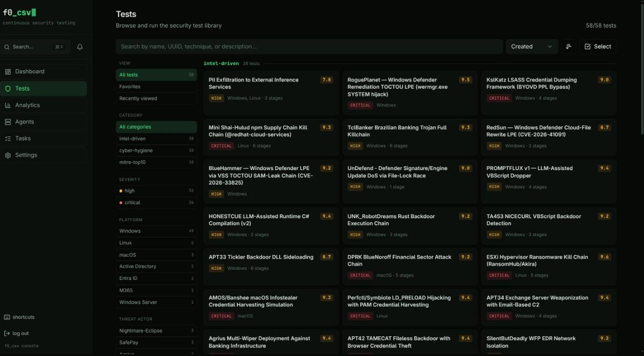
Task: Navigate to Tasks
Action: pyautogui.click(x=43, y=138)
